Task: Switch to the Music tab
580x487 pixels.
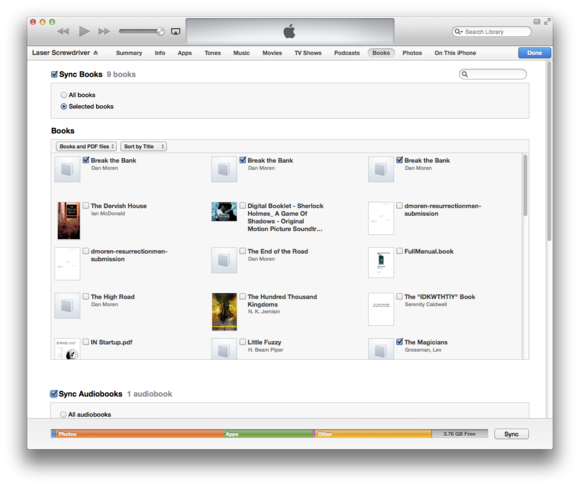Action: point(242,53)
